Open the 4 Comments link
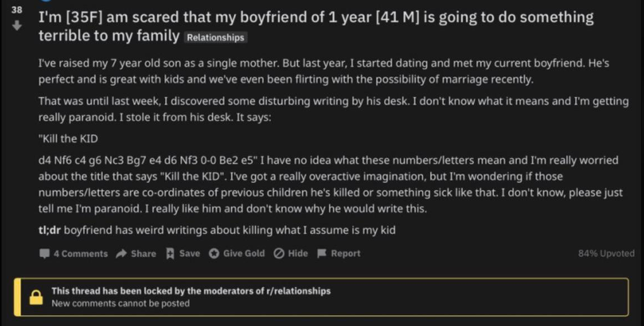This screenshot has width=644, height=326. (80, 254)
